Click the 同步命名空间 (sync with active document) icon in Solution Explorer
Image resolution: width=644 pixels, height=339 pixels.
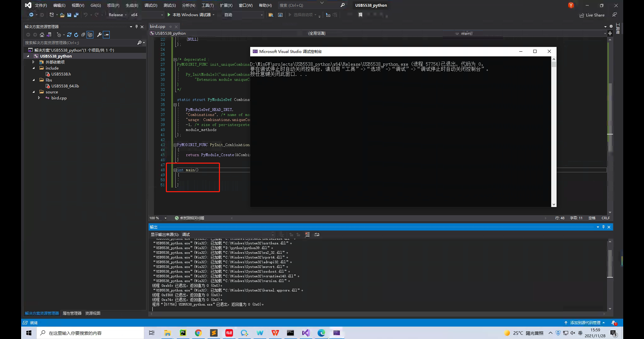tap(49, 35)
